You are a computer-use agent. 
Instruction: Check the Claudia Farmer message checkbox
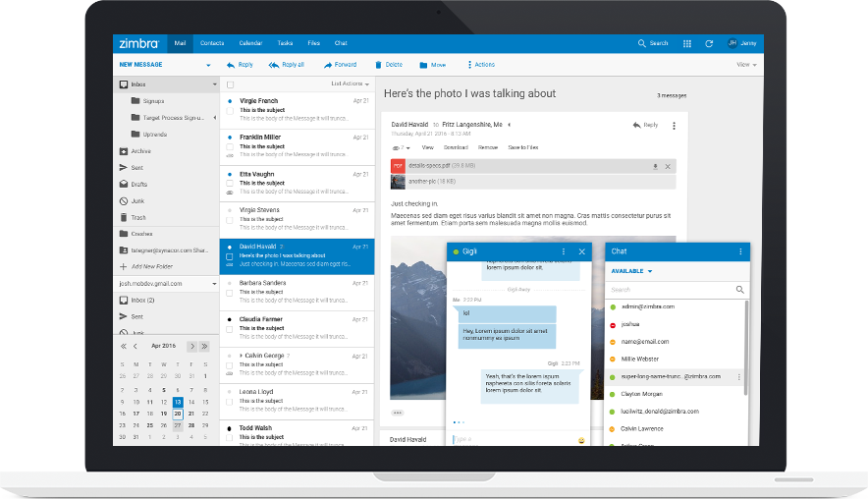click(230, 329)
